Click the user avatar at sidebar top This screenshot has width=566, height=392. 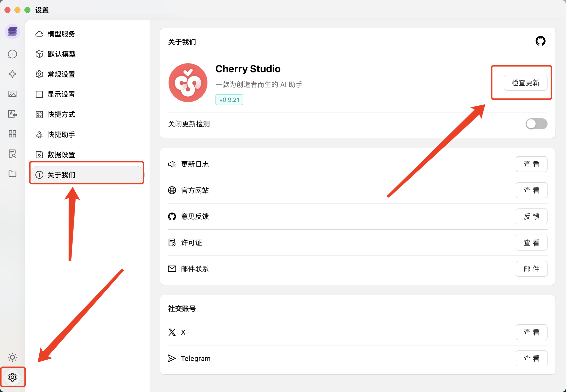tap(12, 32)
